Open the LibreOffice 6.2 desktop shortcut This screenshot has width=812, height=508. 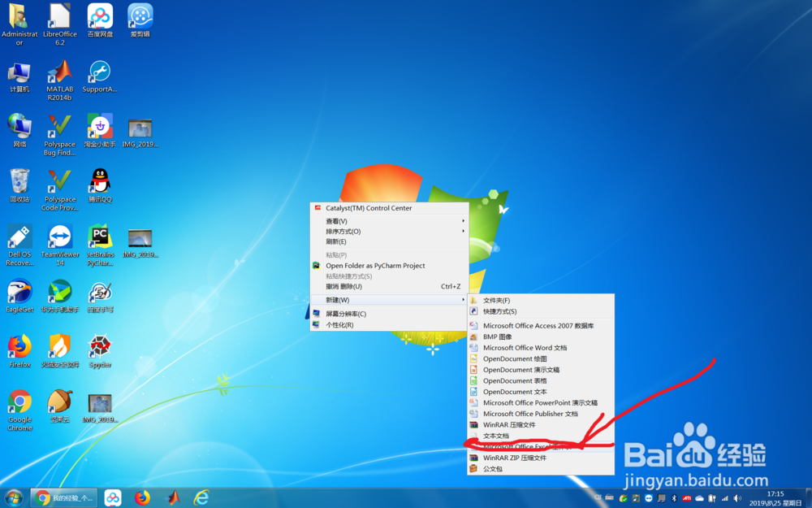click(59, 24)
